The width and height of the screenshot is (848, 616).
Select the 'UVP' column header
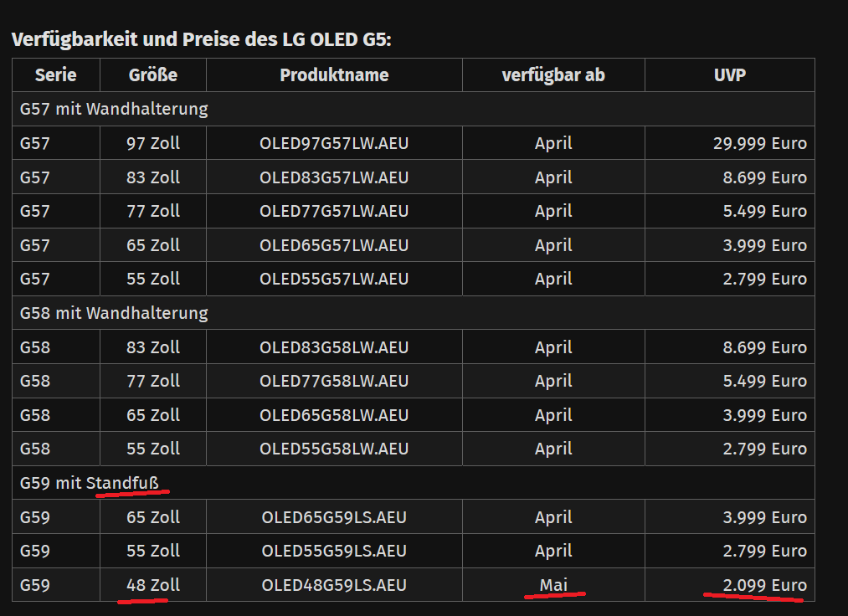(728, 74)
